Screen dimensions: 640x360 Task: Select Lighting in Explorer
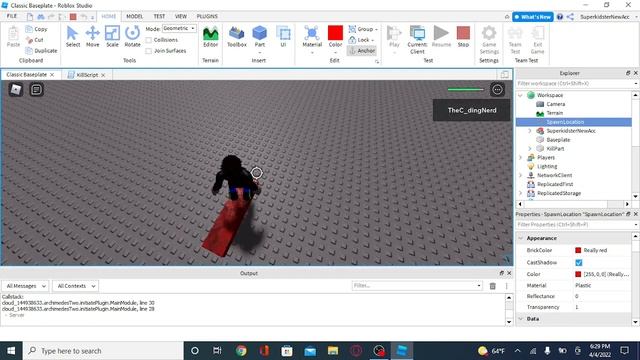[x=547, y=167]
